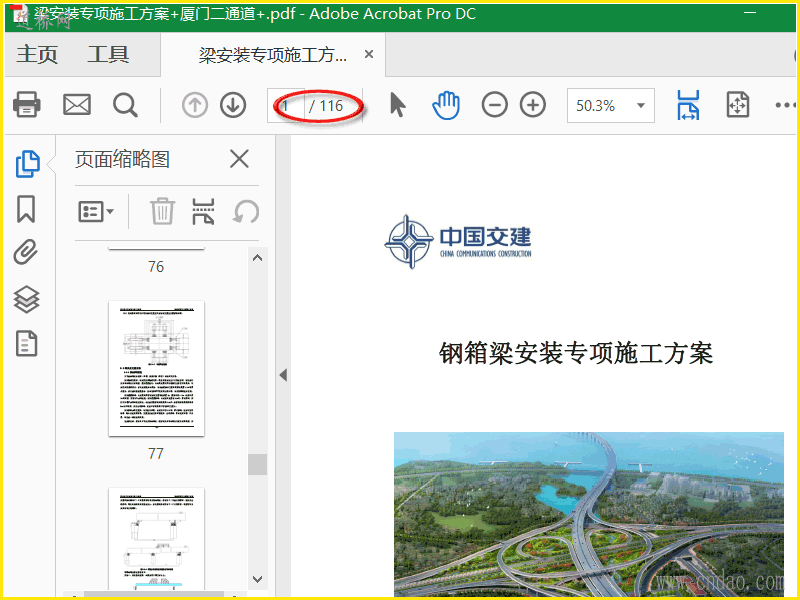
Task: Zoom in with plus button
Action: tap(533, 105)
